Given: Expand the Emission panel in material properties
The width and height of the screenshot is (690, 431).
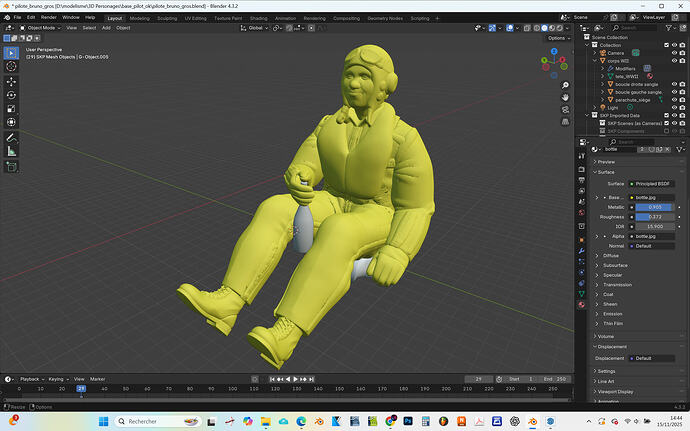Looking at the screenshot, I should (611, 313).
